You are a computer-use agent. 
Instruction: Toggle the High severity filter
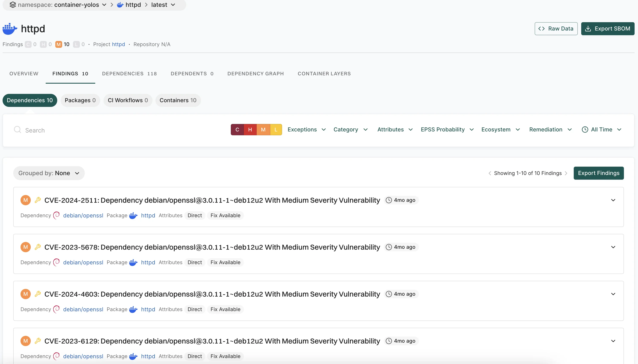point(250,129)
